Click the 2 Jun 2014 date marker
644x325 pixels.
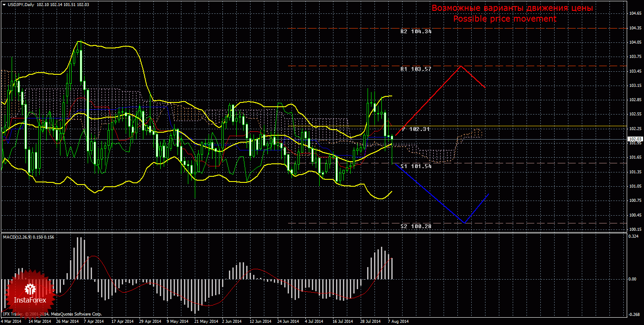pyautogui.click(x=232, y=322)
